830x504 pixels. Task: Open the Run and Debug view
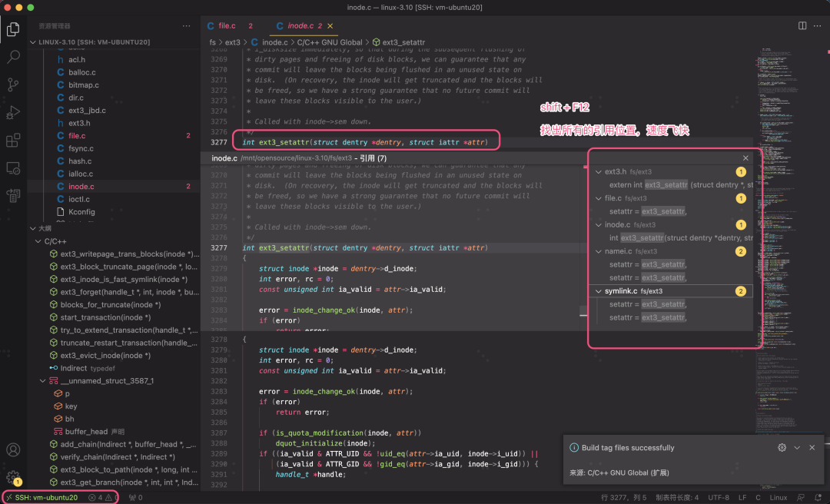(x=13, y=113)
